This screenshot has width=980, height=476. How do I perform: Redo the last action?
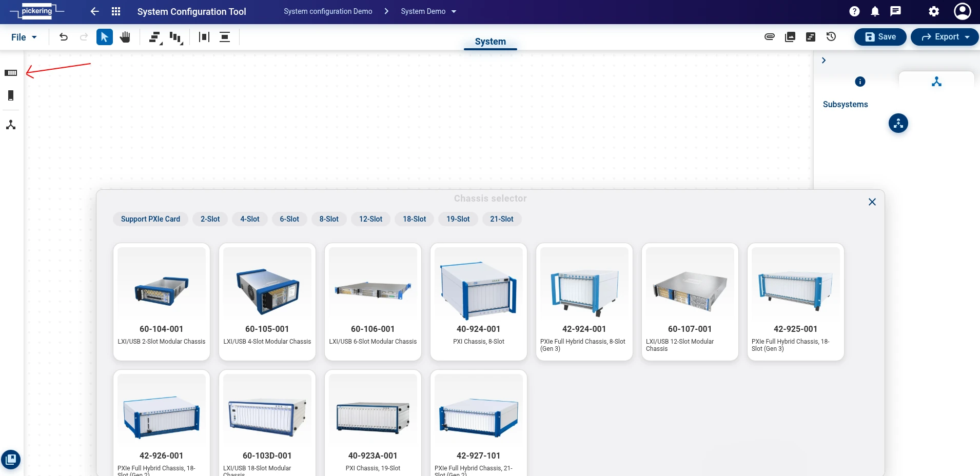coord(84,37)
